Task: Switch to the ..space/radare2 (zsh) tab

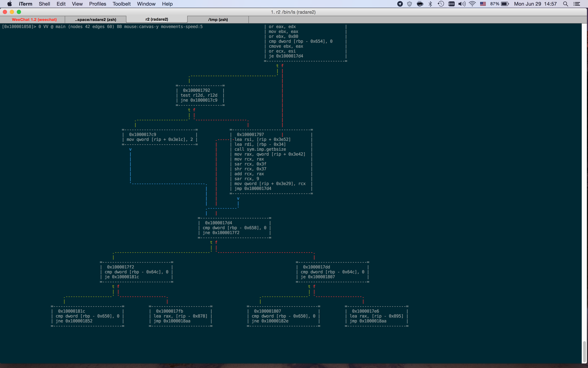Action: click(96, 19)
